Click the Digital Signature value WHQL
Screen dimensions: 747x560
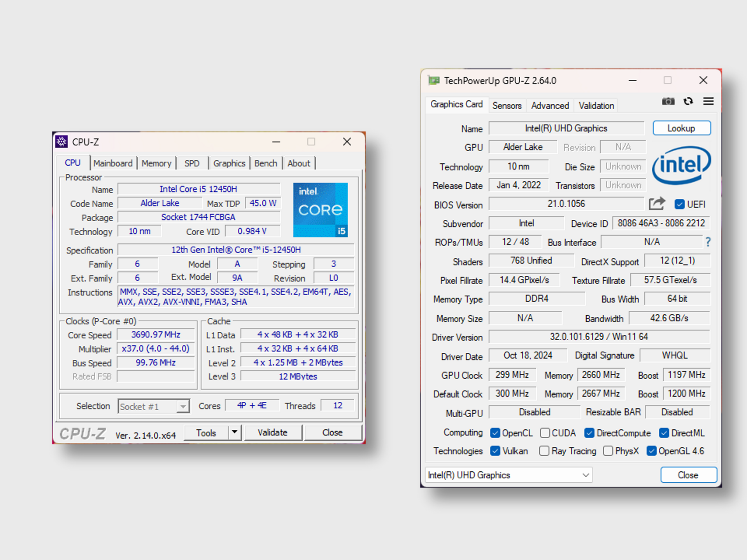[x=675, y=355]
